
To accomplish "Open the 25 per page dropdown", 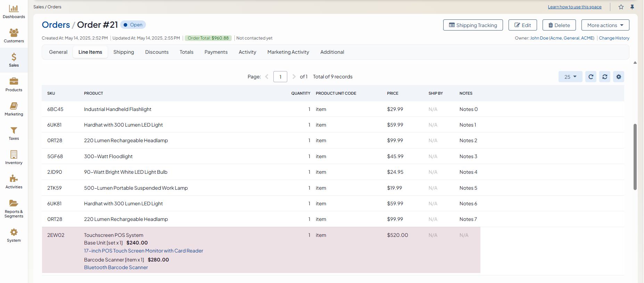I will click(x=570, y=77).
